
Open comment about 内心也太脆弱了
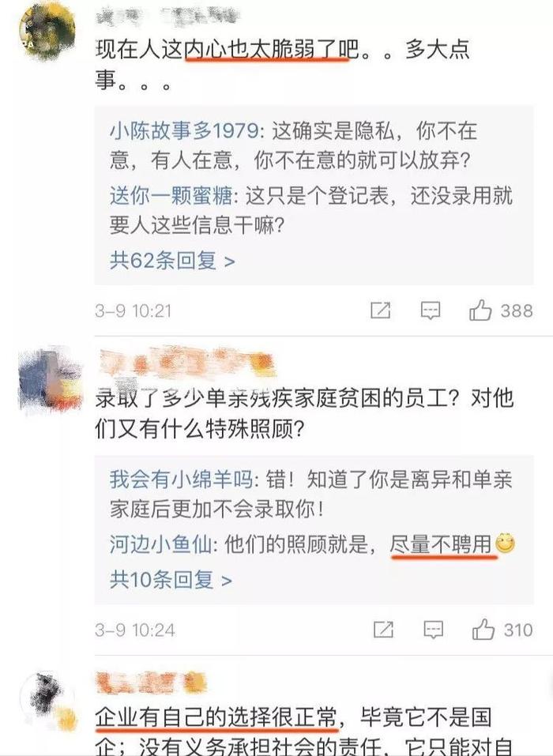coord(282,65)
